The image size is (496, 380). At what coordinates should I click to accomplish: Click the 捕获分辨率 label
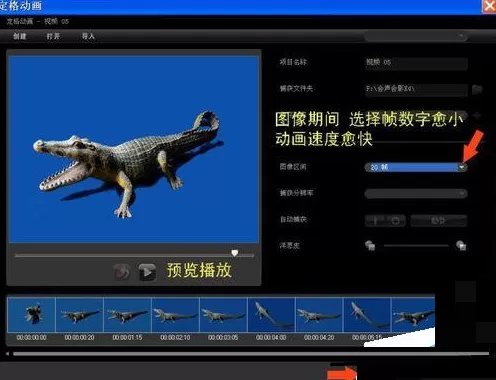[x=296, y=193]
